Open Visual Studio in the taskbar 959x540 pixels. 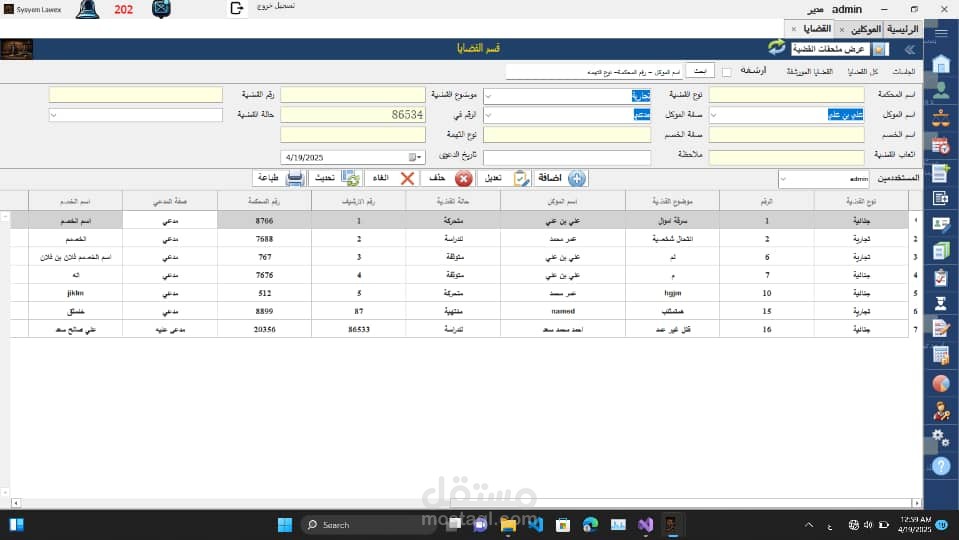(x=646, y=525)
